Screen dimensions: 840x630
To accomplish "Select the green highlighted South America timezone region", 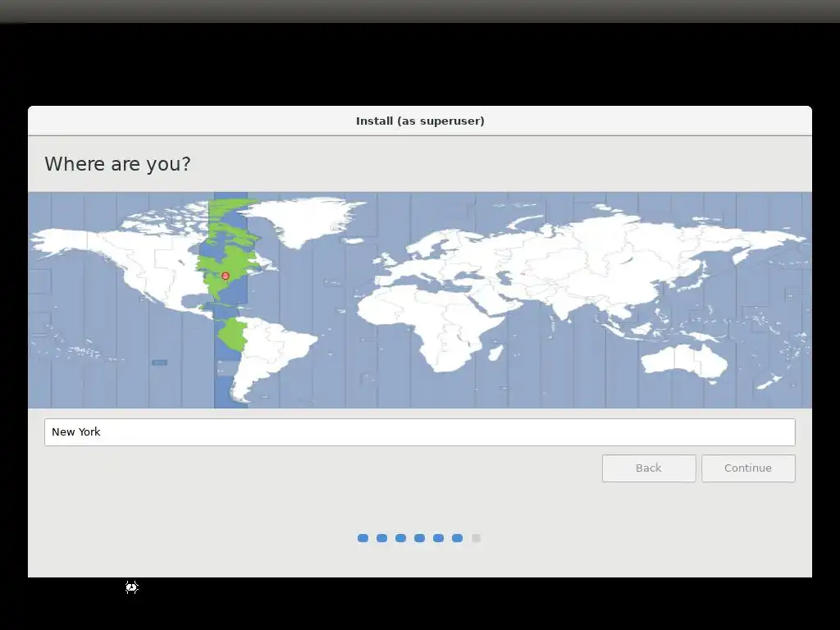I will point(232,334).
